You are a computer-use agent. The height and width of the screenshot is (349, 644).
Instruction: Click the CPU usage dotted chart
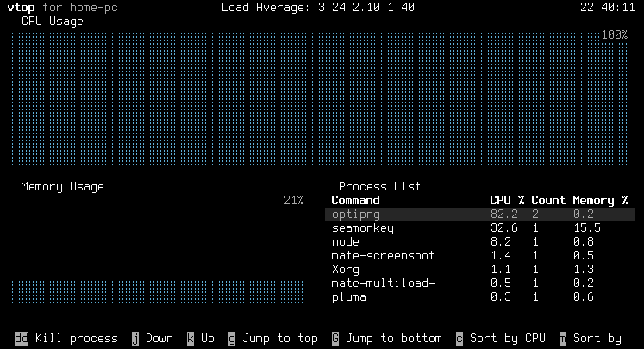(317, 99)
